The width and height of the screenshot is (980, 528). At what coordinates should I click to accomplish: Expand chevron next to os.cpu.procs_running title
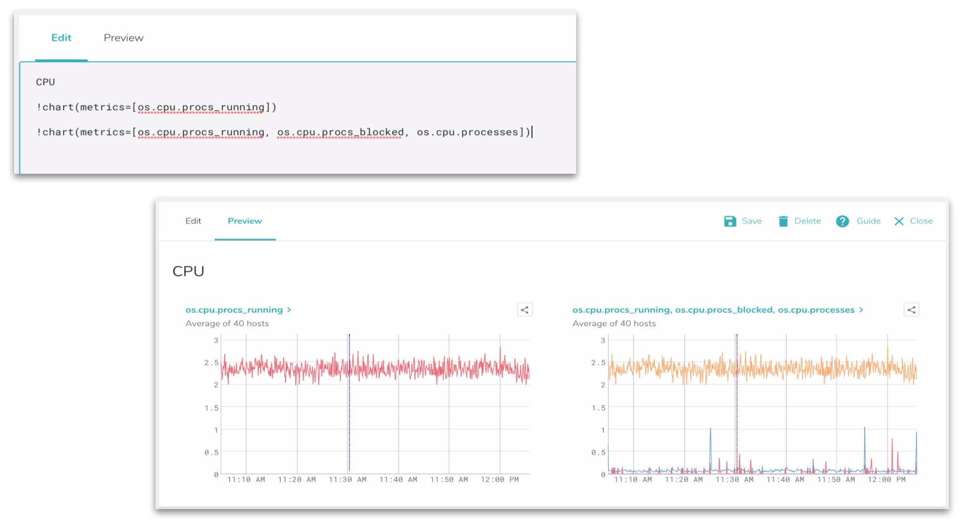click(x=289, y=310)
